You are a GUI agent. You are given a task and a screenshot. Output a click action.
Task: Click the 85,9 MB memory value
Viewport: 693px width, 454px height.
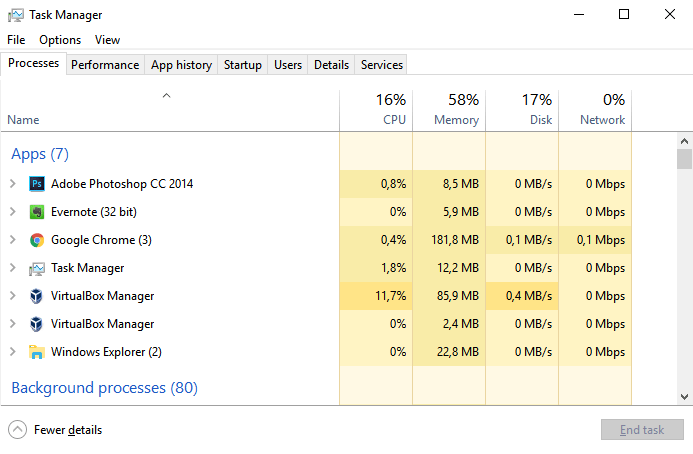click(x=458, y=296)
